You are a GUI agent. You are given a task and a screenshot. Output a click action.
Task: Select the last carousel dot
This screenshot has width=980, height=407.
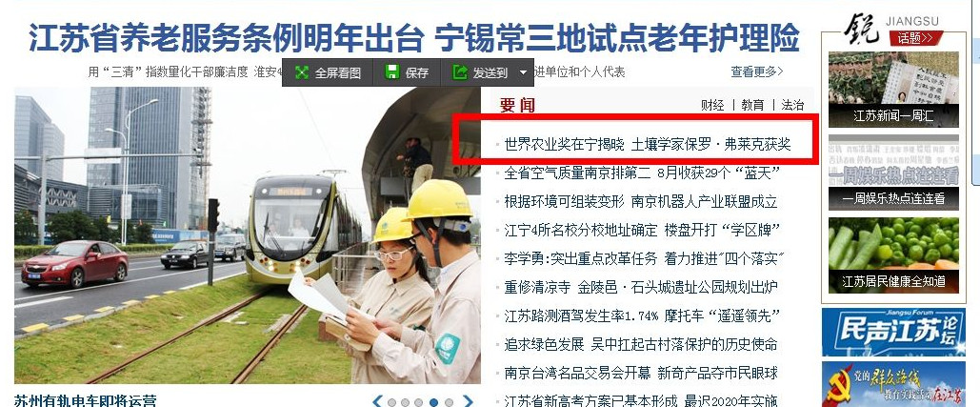coord(449,402)
